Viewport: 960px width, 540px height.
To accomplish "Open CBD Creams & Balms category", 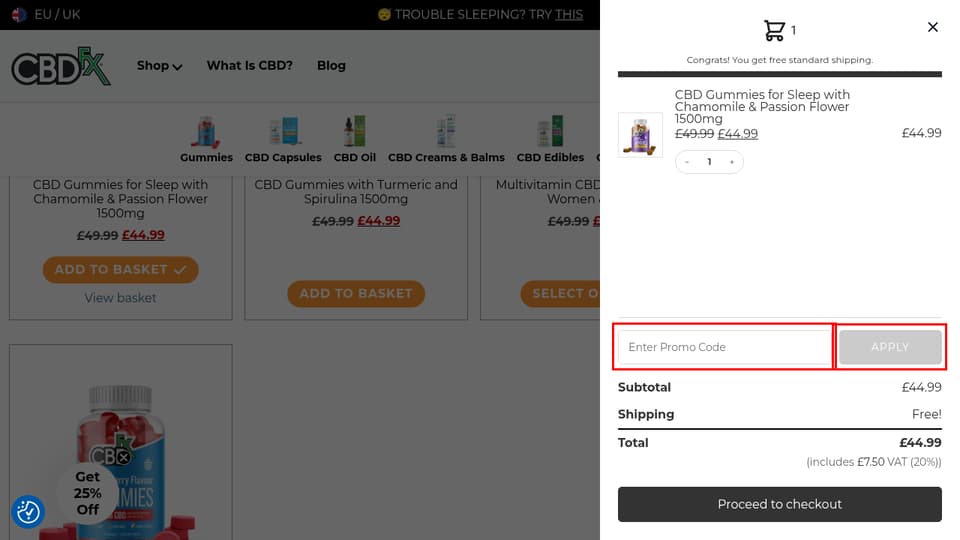I will pos(446,139).
